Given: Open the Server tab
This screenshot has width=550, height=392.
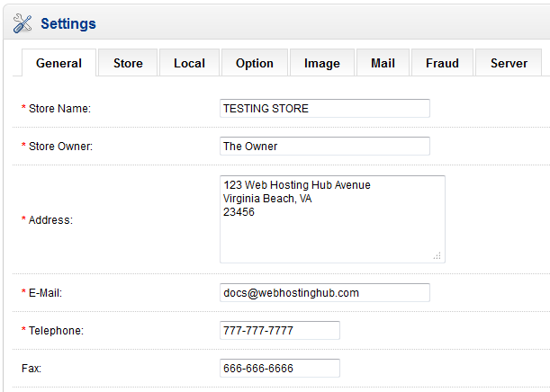Looking at the screenshot, I should coord(509,63).
